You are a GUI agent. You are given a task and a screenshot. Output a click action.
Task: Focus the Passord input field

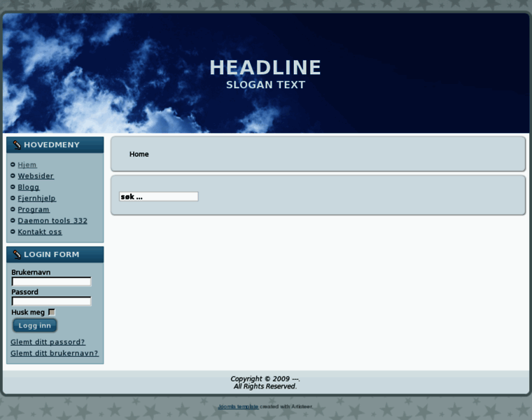coord(52,301)
